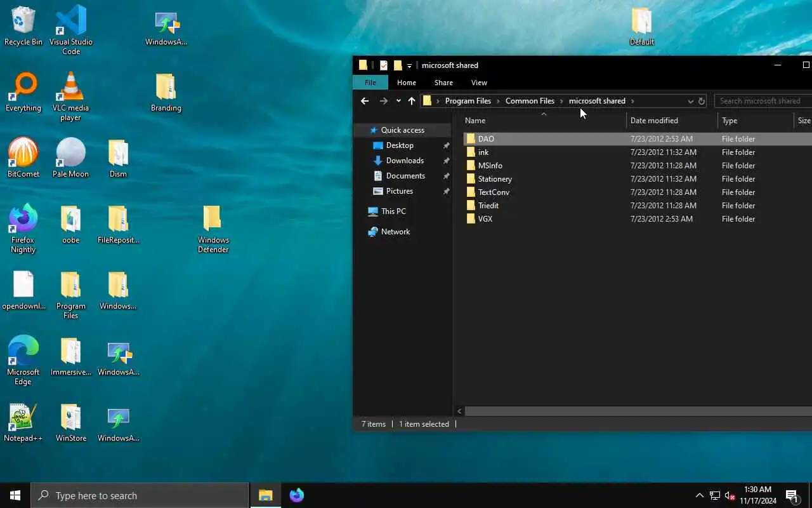Sort by Type column header
The width and height of the screenshot is (812, 508).
click(x=756, y=121)
